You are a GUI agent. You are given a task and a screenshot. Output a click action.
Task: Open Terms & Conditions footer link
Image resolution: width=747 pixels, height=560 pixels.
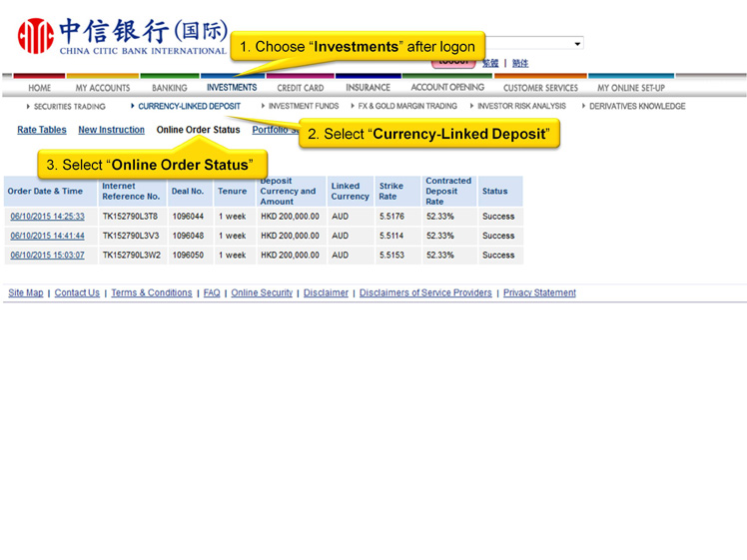coord(151,293)
